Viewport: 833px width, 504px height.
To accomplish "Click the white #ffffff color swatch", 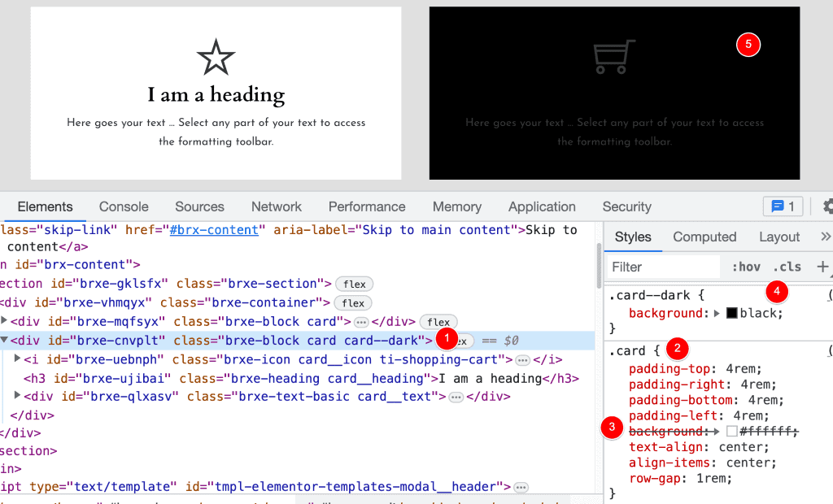I will [731, 431].
